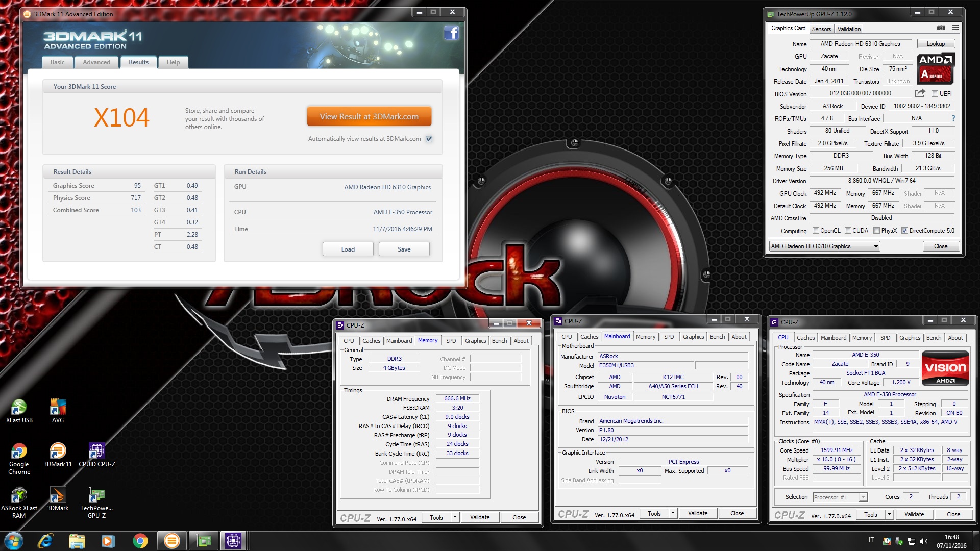
Task: Switch to the Advanced tab in 3DMark
Action: click(96, 62)
